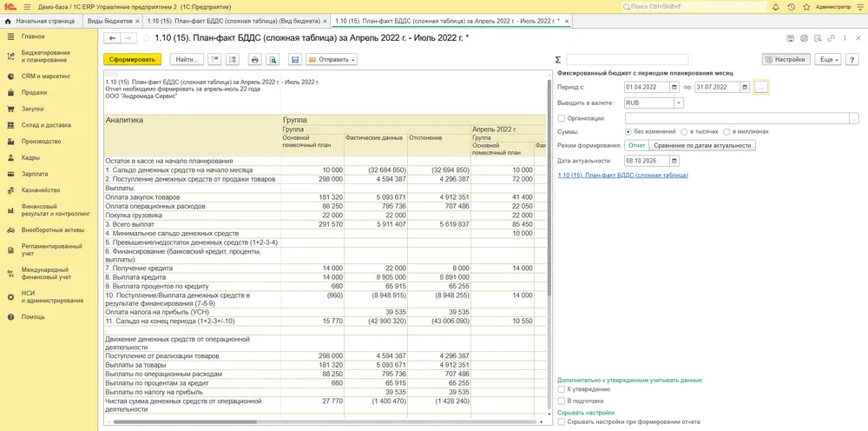This screenshot has height=431, width=868.
Task: Open the 1C main menu hamburger icon
Action: pyautogui.click(x=29, y=7)
